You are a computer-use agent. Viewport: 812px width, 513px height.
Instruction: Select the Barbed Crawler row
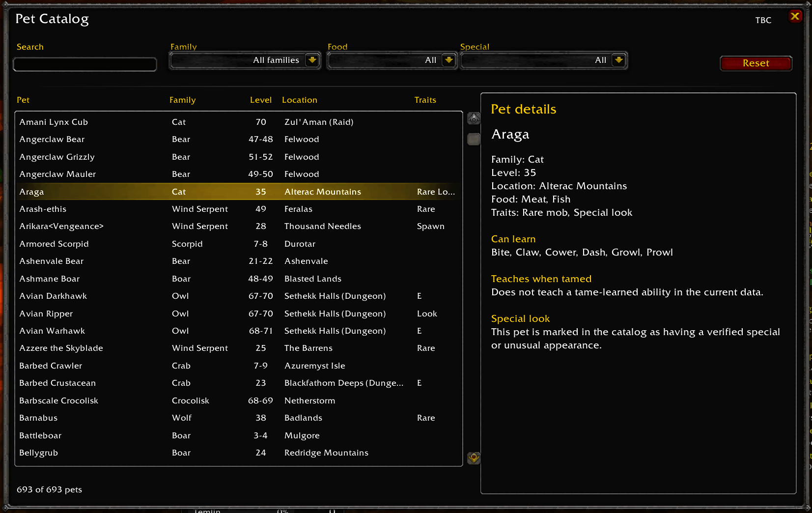(x=239, y=366)
